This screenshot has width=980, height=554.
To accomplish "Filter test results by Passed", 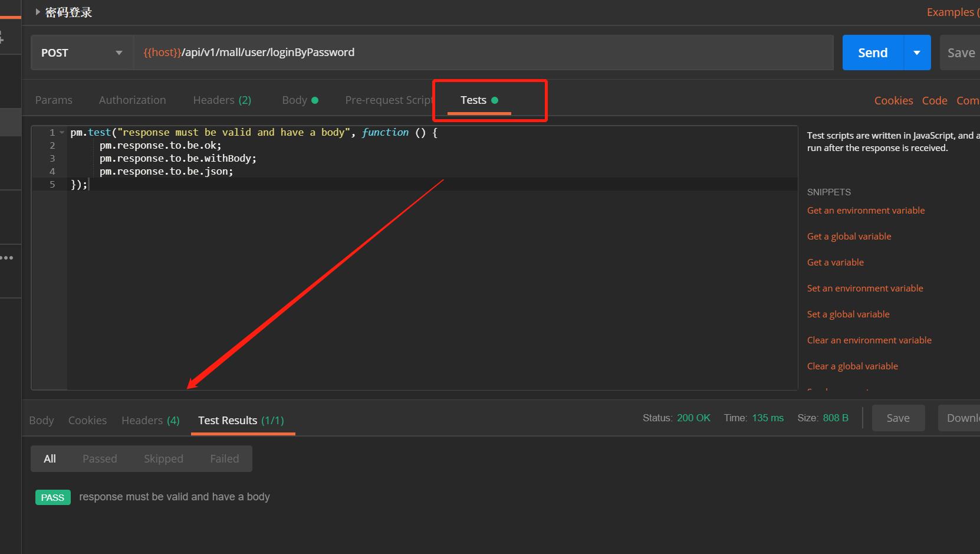I will point(100,458).
